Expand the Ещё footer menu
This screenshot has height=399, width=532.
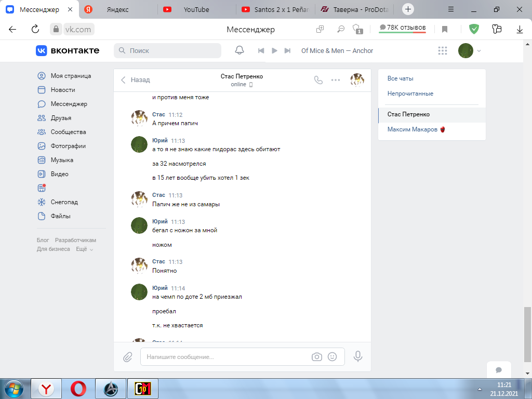[84, 249]
